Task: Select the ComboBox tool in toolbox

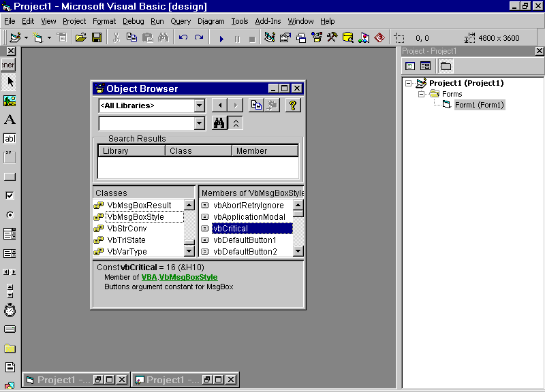Action: (10, 234)
